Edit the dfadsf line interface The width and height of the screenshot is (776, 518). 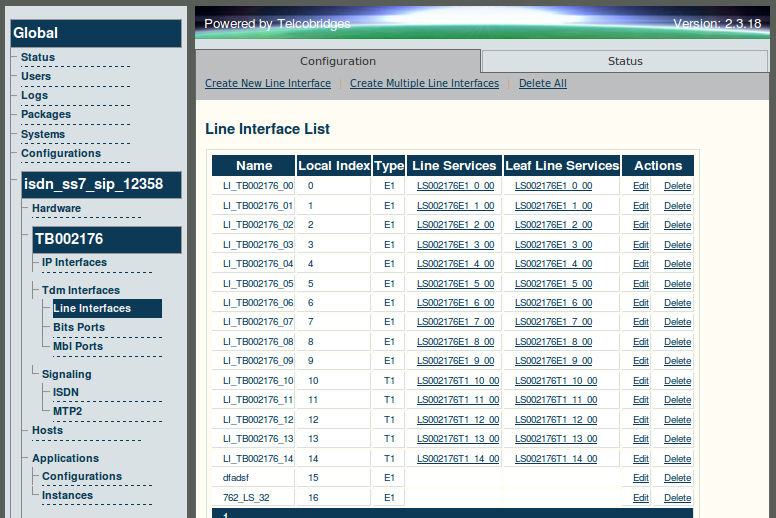pyautogui.click(x=640, y=478)
